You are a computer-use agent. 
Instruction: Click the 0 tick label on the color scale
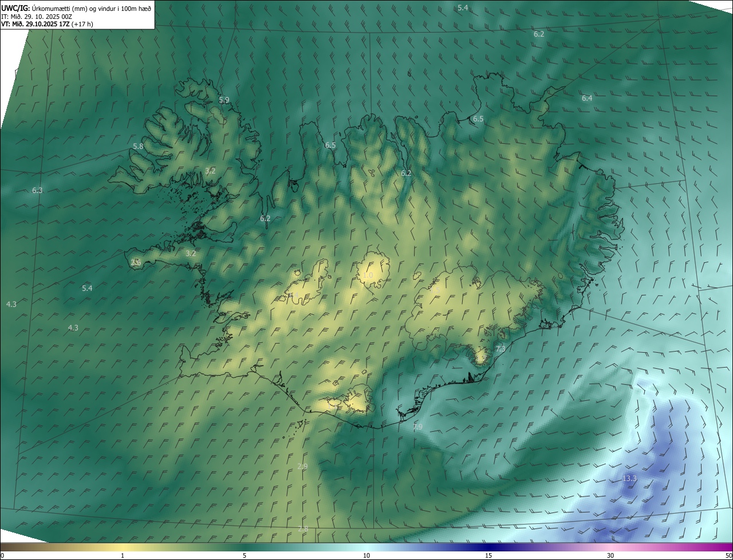tap(2, 555)
